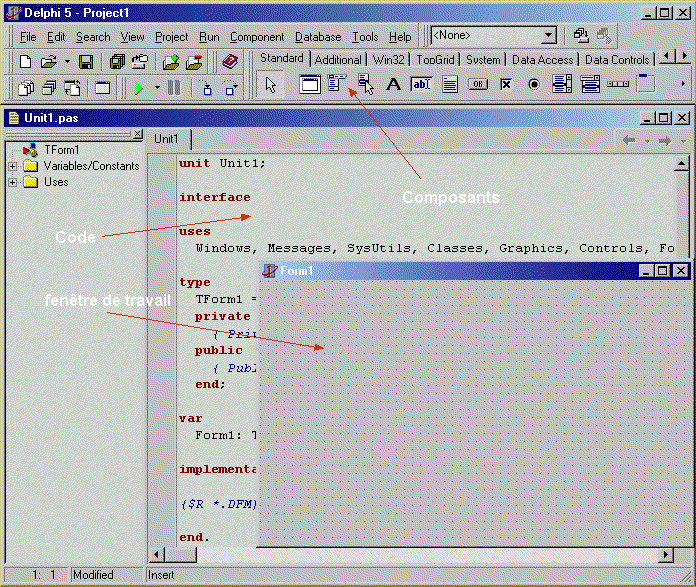Open the dropdown arrow beside Run button
This screenshot has height=587, width=696.
click(157, 87)
